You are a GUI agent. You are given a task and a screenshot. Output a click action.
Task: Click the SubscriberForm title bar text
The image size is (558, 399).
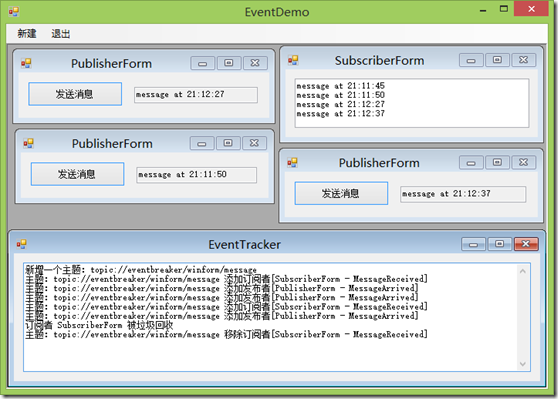[x=379, y=61]
